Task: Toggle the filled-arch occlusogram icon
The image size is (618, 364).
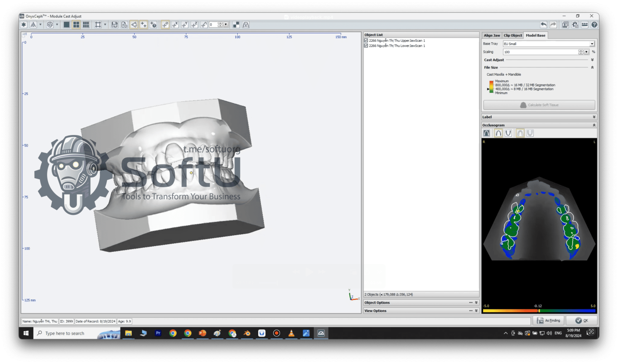Action: 486,133
